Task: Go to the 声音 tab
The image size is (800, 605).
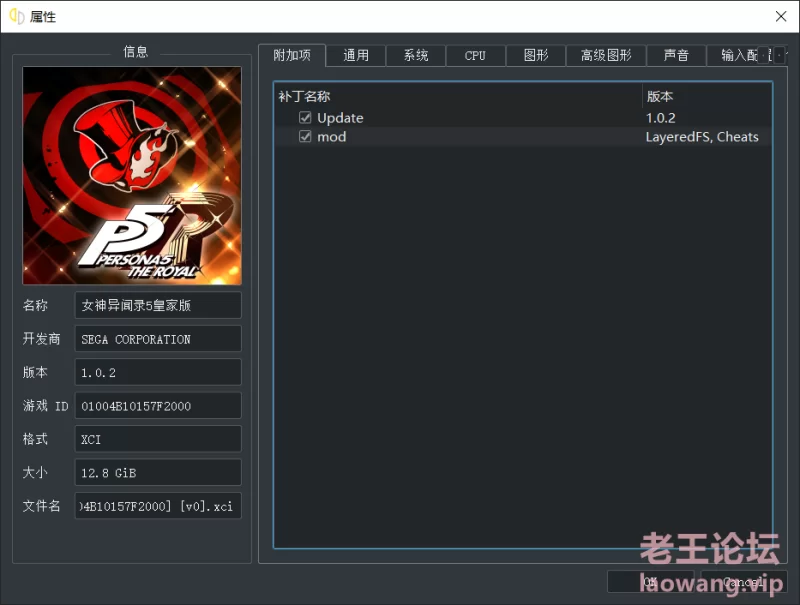Action: pos(676,56)
